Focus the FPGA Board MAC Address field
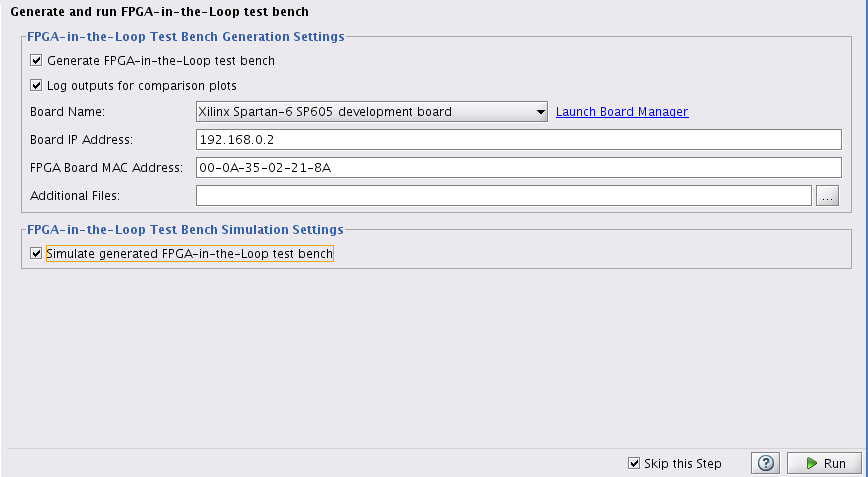Viewport: 868px width, 477px height. click(520, 168)
